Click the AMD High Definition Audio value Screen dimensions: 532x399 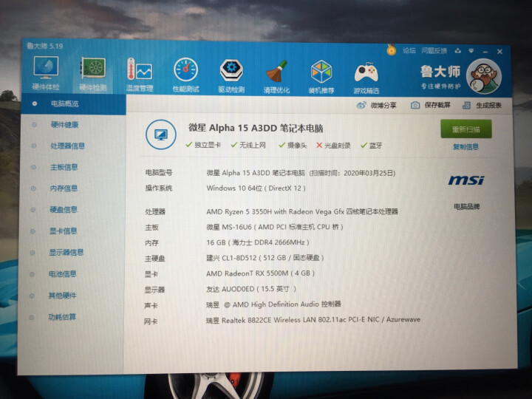(273, 304)
